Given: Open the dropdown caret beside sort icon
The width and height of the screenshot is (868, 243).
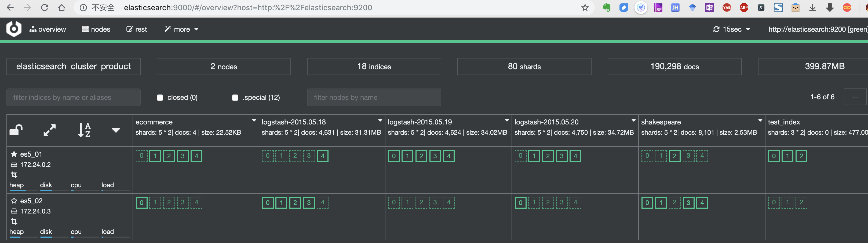Looking at the screenshot, I should (x=116, y=130).
